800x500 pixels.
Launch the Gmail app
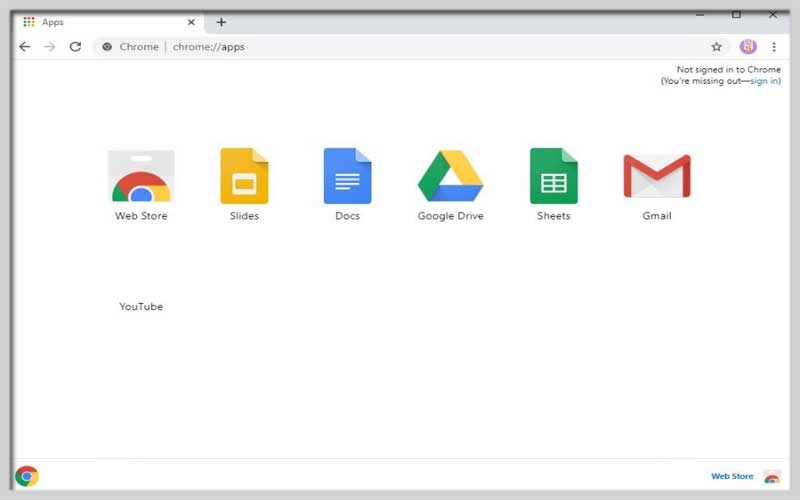[657, 176]
